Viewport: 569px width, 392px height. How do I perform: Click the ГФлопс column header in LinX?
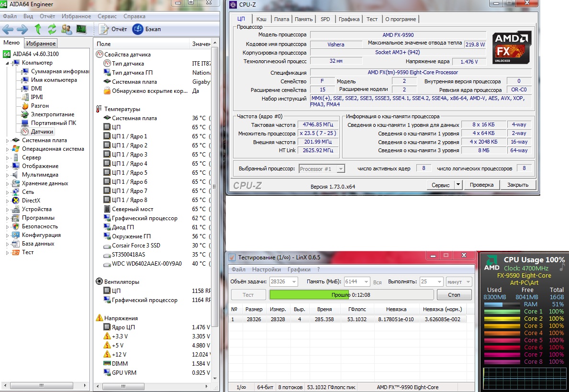[x=357, y=309]
